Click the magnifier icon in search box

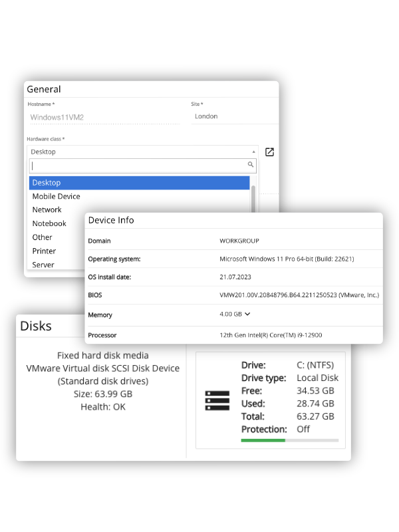251,164
